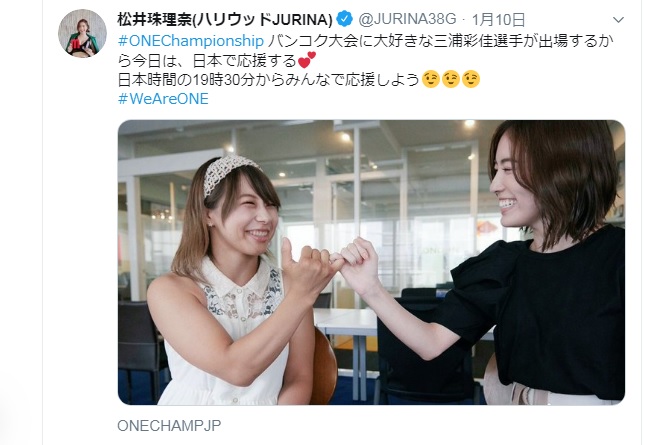Click the text line 日本時間の19時30分からみんなで応援しよう
The image size is (651, 445).
[269, 79]
